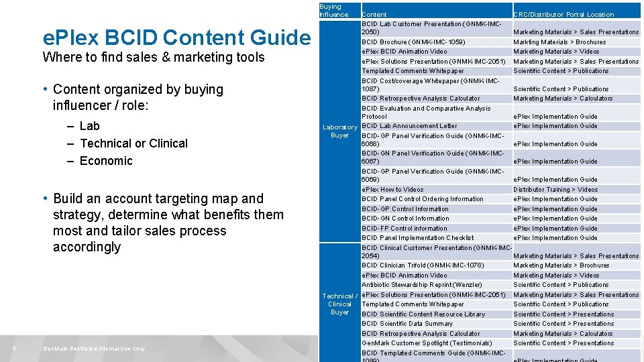644x362 pixels.
Task: Select the 'BCID Scientific Data Summary' cell
Action: pyautogui.click(x=437, y=324)
